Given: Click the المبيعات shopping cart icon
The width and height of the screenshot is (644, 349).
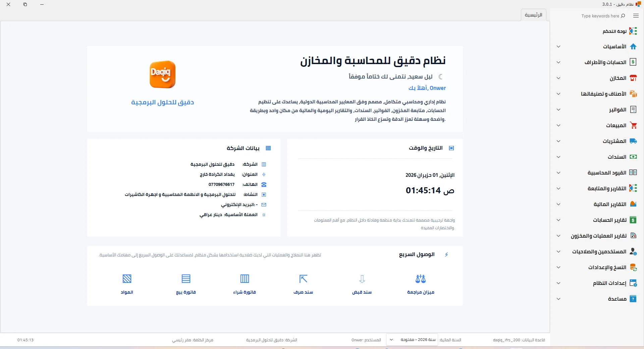Looking at the screenshot, I should (x=633, y=126).
